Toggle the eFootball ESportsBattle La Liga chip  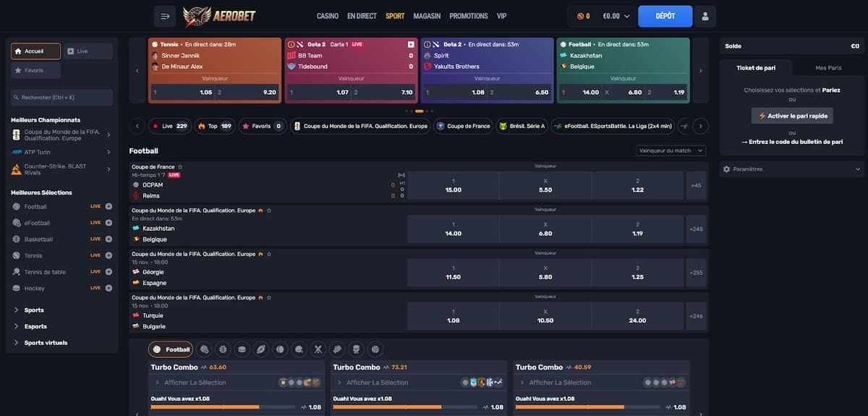(x=613, y=126)
